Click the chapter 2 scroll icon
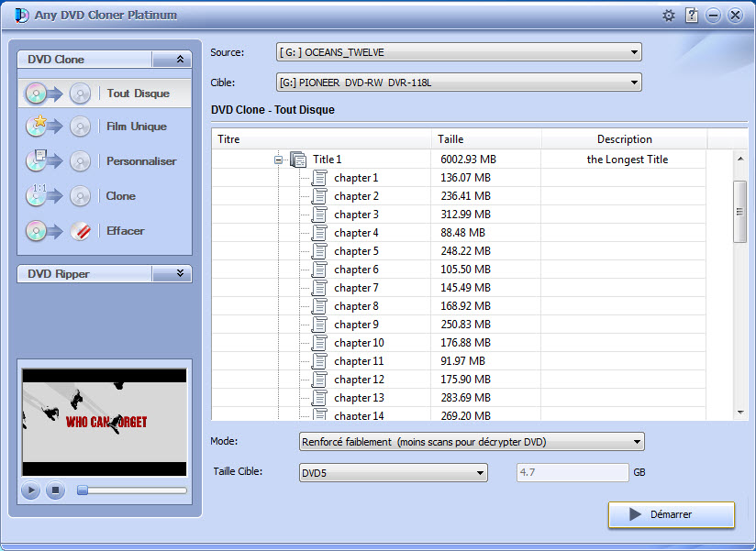This screenshot has height=551, width=756. (319, 196)
